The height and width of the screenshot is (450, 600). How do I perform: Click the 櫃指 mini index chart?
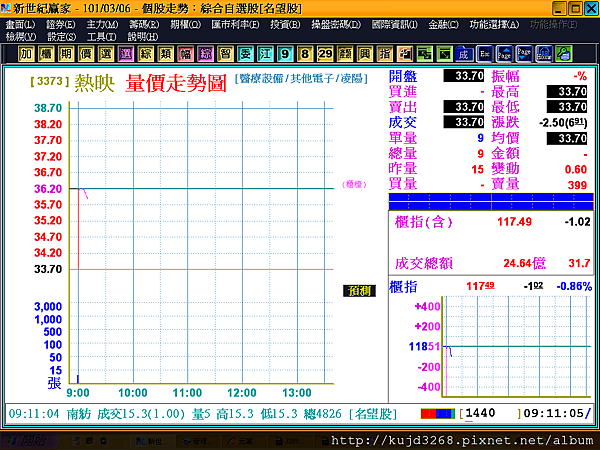tap(517, 346)
